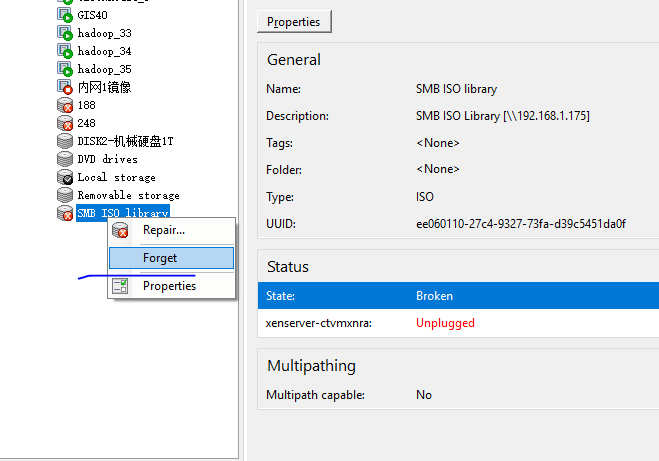Open Properties from the context menu

(169, 286)
